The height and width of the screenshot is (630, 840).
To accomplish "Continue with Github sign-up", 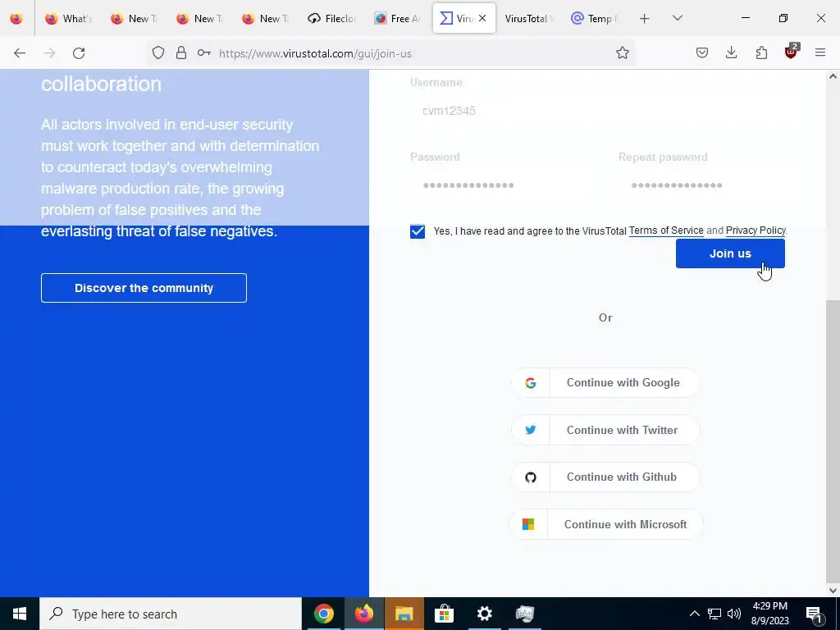I will point(605,477).
